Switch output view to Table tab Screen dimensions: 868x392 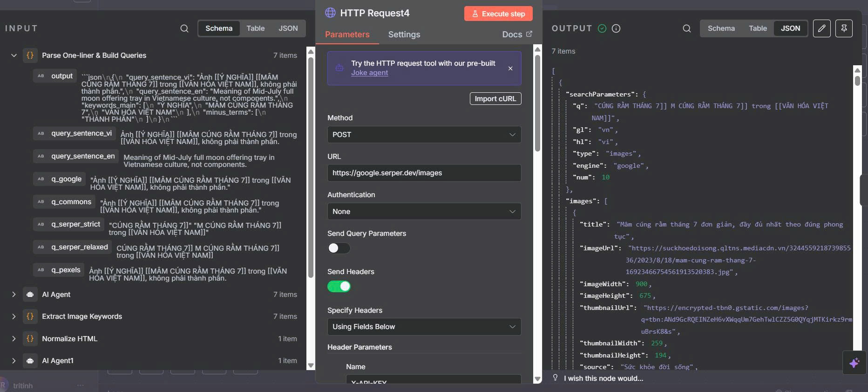[758, 28]
